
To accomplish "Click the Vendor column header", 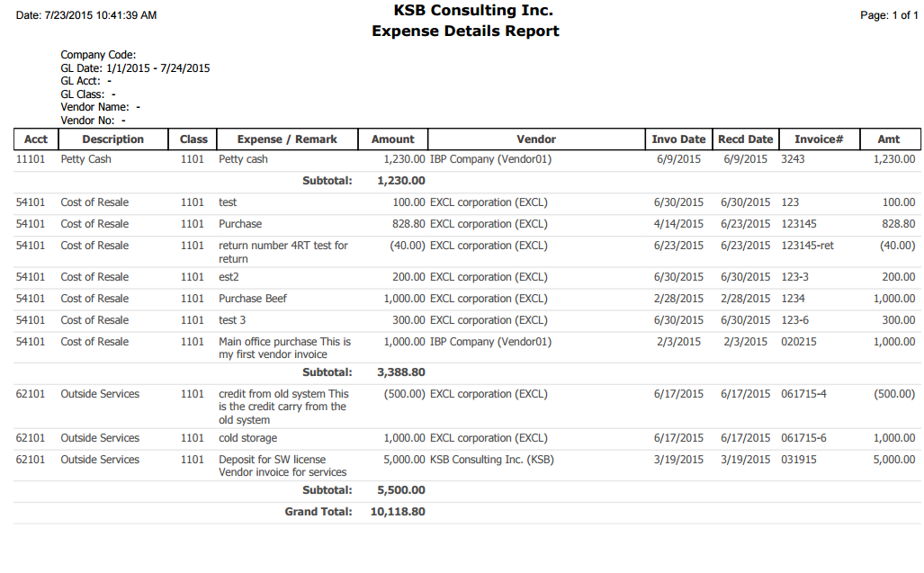I will [536, 139].
